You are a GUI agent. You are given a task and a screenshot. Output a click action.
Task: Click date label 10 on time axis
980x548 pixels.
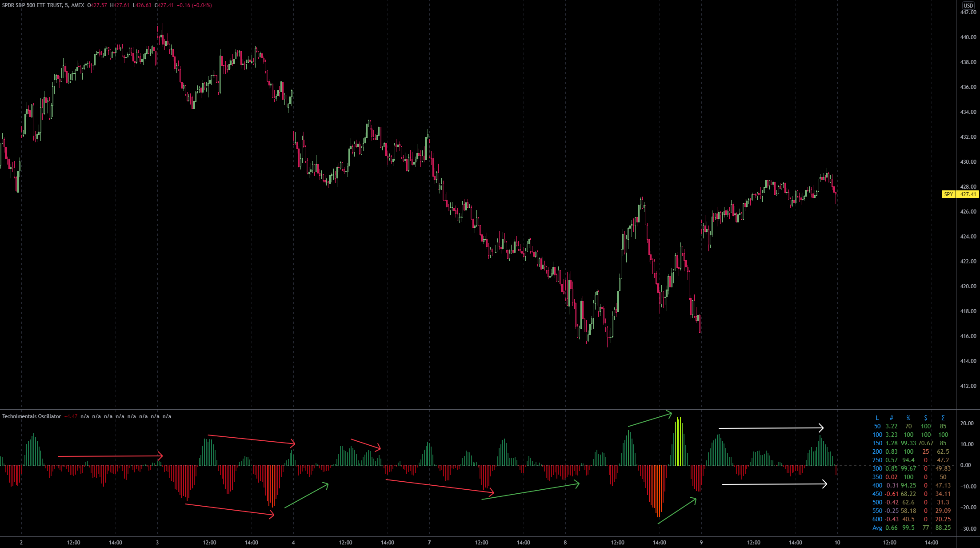pyautogui.click(x=837, y=542)
